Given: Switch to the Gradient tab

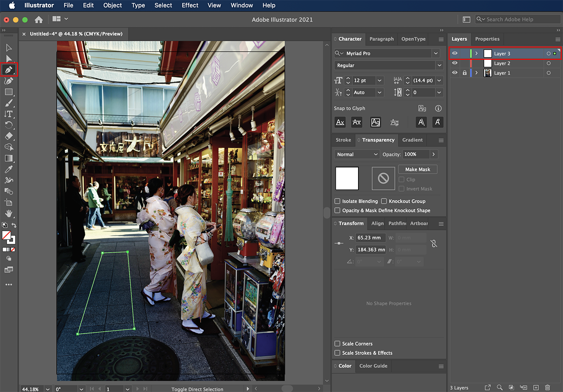Looking at the screenshot, I should (412, 140).
